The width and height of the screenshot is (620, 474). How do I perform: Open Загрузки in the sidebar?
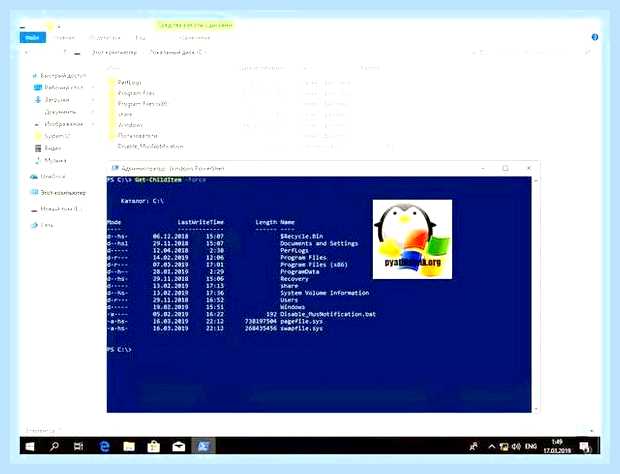click(57, 100)
